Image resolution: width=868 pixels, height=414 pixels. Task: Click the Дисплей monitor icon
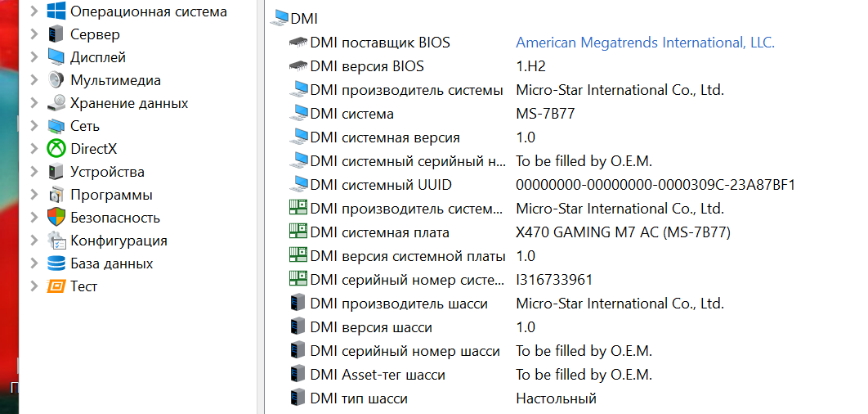coord(56,57)
